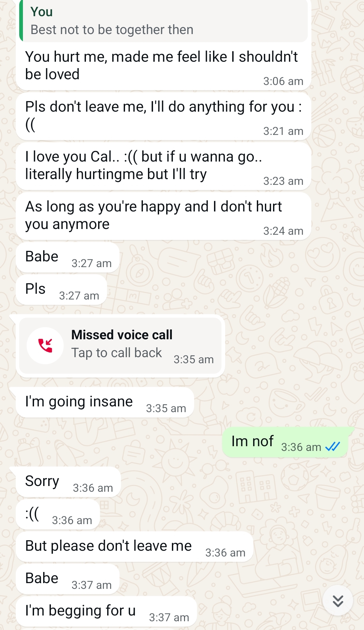
Task: Select the 'As long as you're happy' message
Action: pos(163,216)
